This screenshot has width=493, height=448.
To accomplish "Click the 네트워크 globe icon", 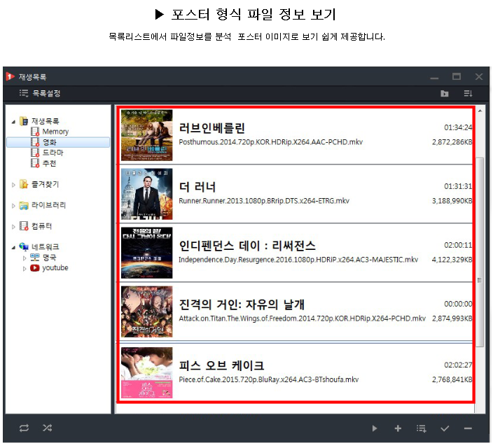I will pyautogui.click(x=24, y=247).
